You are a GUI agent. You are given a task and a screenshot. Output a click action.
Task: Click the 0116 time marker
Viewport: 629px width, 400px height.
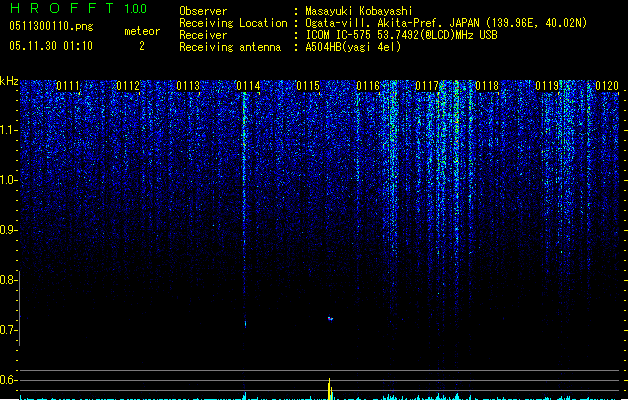(368, 86)
